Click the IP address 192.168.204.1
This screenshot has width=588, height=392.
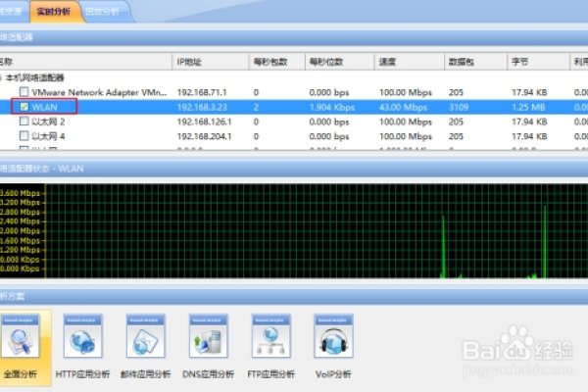205,136
